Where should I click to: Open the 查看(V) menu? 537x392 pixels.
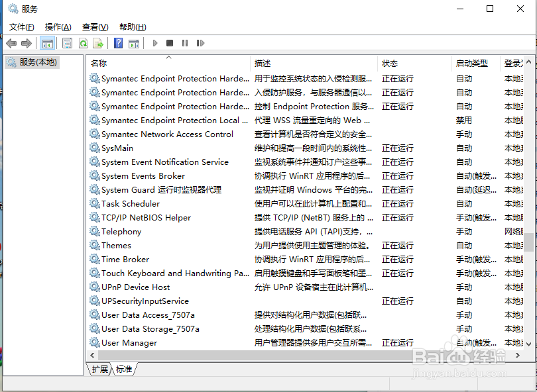coord(95,27)
